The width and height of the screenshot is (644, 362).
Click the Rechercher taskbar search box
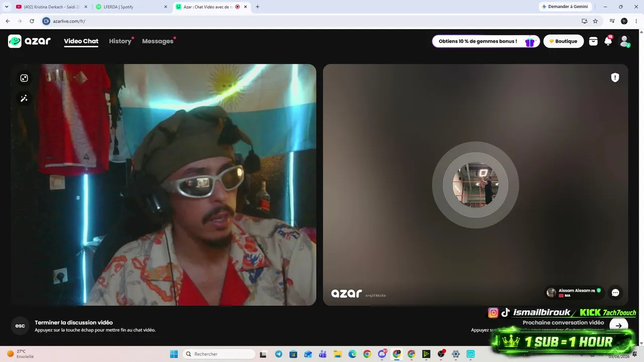pyautogui.click(x=219, y=354)
